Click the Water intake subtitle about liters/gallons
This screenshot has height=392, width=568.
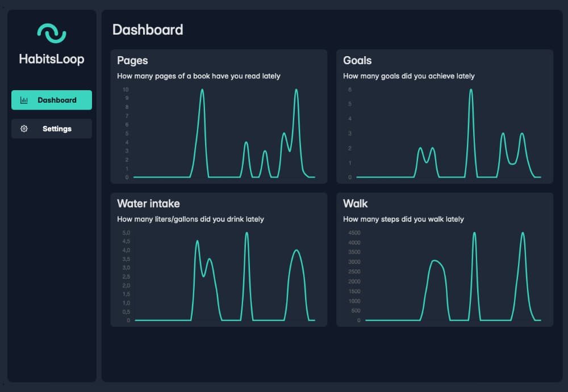190,219
